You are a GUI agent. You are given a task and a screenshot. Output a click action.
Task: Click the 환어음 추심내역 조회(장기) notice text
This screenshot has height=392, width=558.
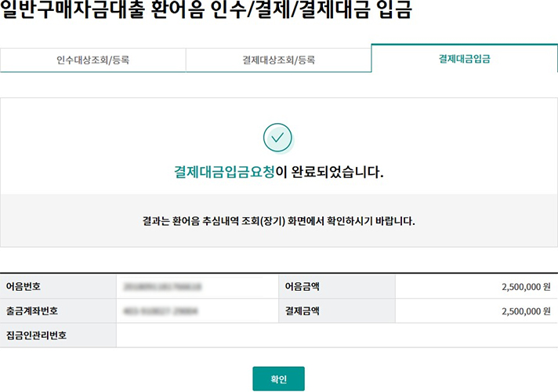[x=234, y=221]
